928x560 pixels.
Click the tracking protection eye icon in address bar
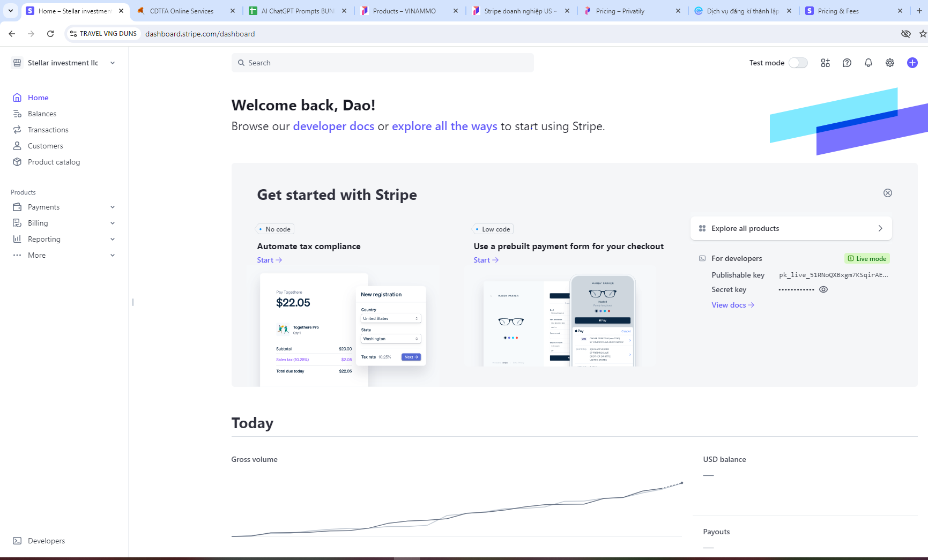pos(906,34)
